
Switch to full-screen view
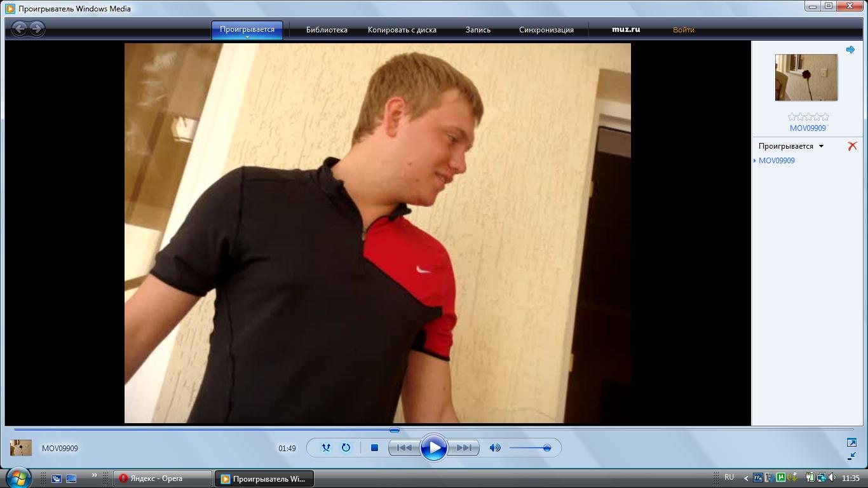click(x=851, y=442)
